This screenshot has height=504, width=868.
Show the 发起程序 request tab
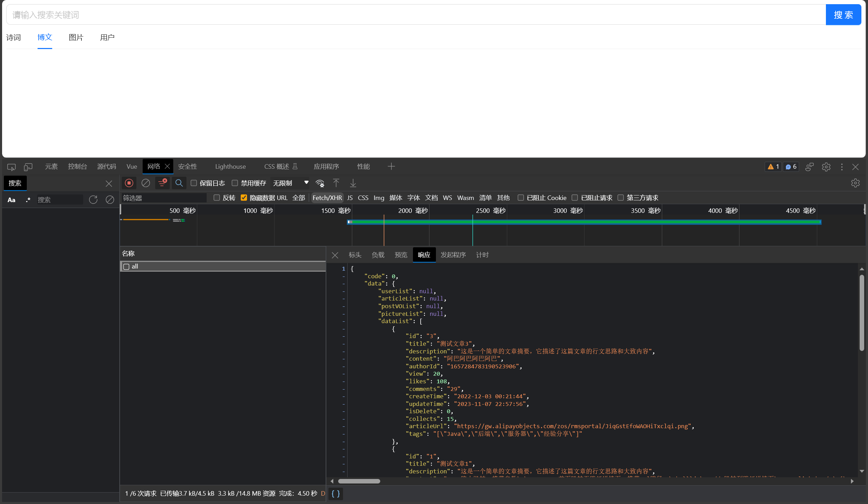453,255
